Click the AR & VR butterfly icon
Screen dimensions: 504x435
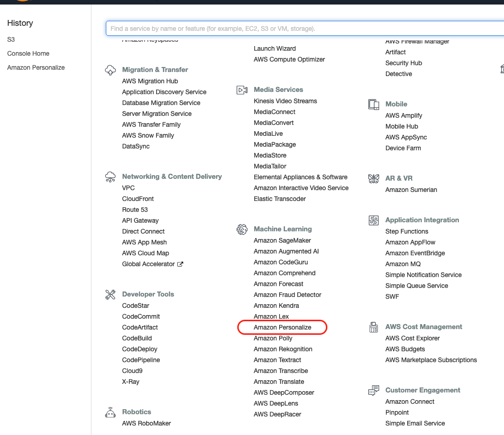tap(374, 178)
